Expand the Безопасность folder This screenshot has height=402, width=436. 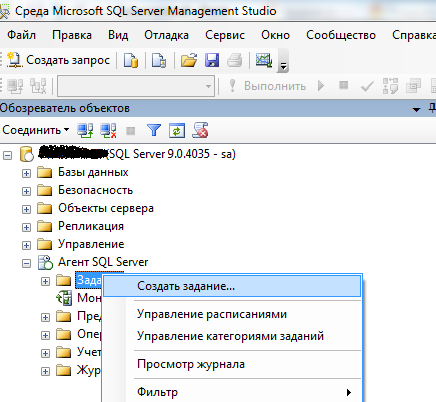click(26, 191)
